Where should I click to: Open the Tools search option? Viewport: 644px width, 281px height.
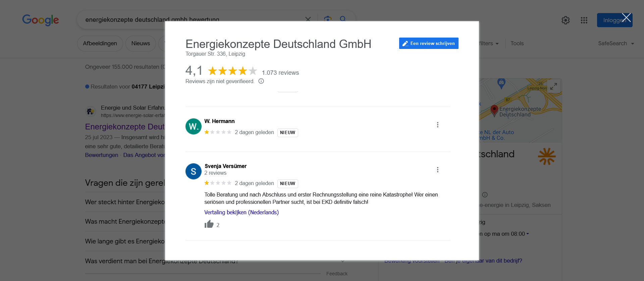pos(517,44)
